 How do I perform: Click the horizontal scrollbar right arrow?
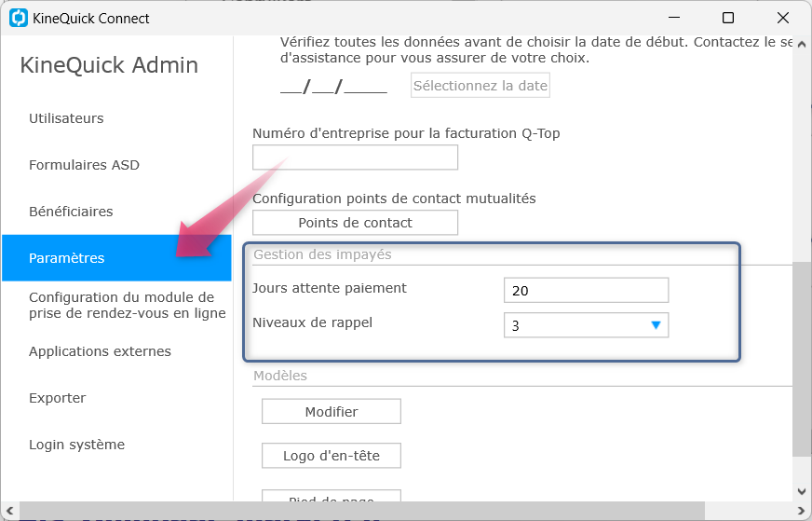pyautogui.click(x=803, y=511)
